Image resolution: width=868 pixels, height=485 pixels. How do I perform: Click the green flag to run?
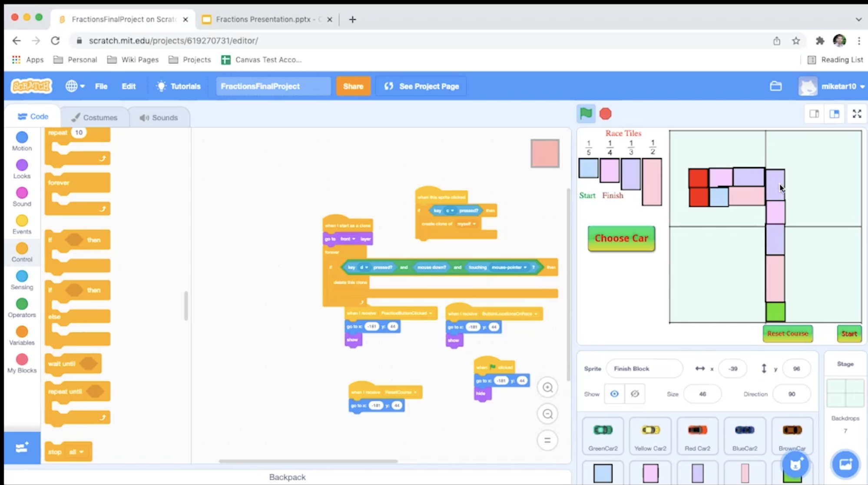586,114
